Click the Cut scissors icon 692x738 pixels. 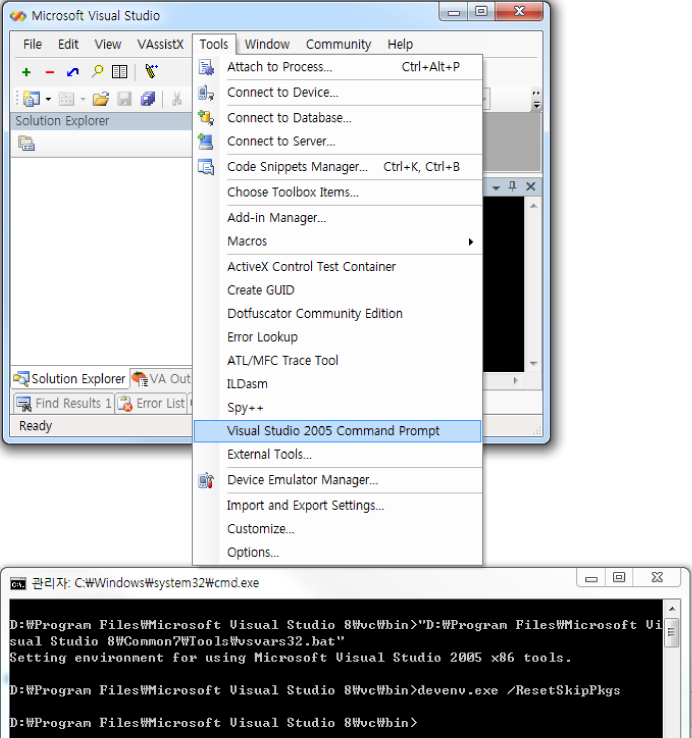(x=177, y=99)
